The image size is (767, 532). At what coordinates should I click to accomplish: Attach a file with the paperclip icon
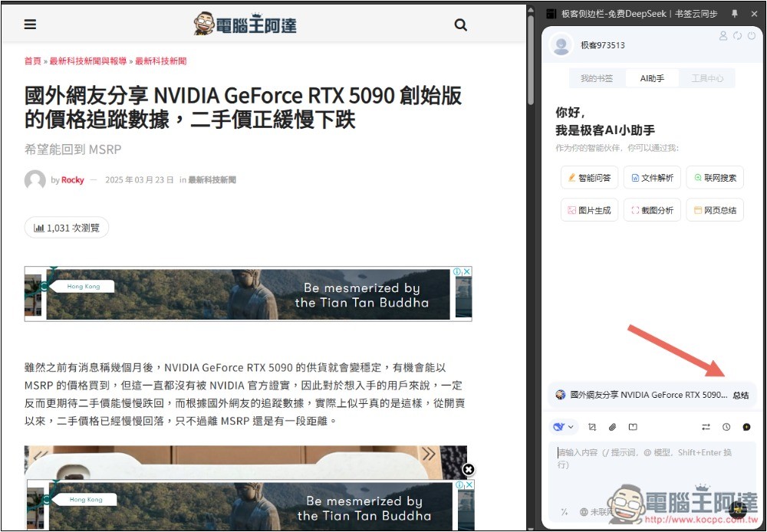[x=613, y=427]
